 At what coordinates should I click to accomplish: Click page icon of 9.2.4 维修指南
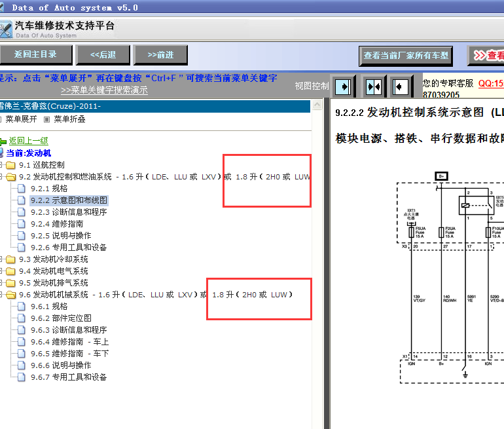pos(22,224)
